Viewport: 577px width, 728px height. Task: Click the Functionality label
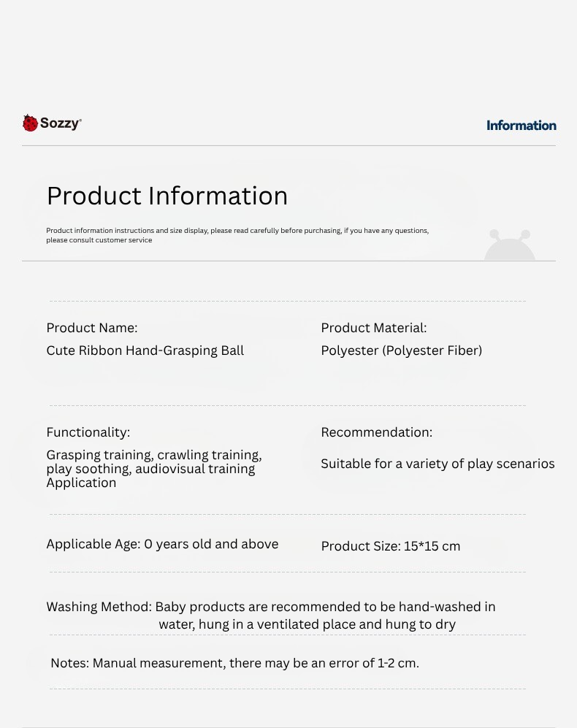[x=88, y=432]
